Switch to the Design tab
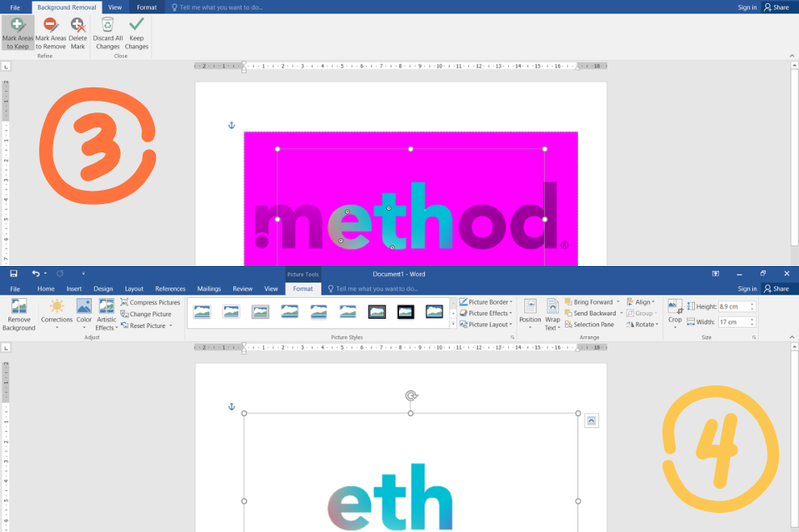Screen dimensions: 799x532 [103, 289]
